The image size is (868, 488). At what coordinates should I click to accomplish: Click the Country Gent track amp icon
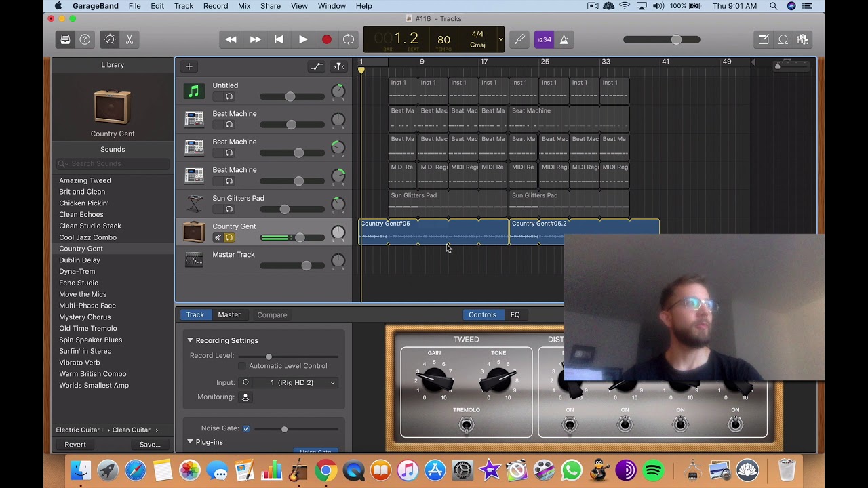[194, 232]
